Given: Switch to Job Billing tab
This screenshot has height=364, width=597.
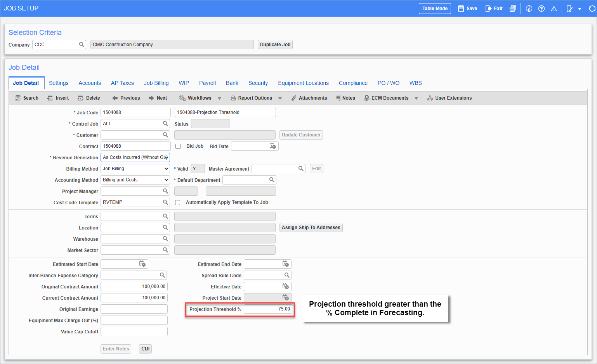Looking at the screenshot, I should (x=156, y=83).
